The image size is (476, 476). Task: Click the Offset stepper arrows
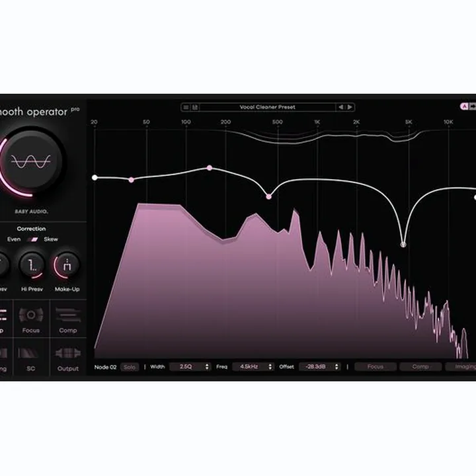coord(337,367)
